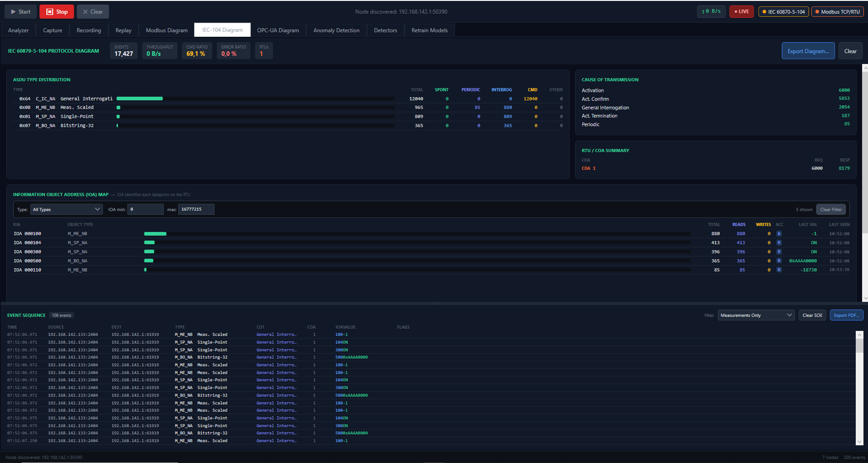Click the Export Diagram button

808,51
